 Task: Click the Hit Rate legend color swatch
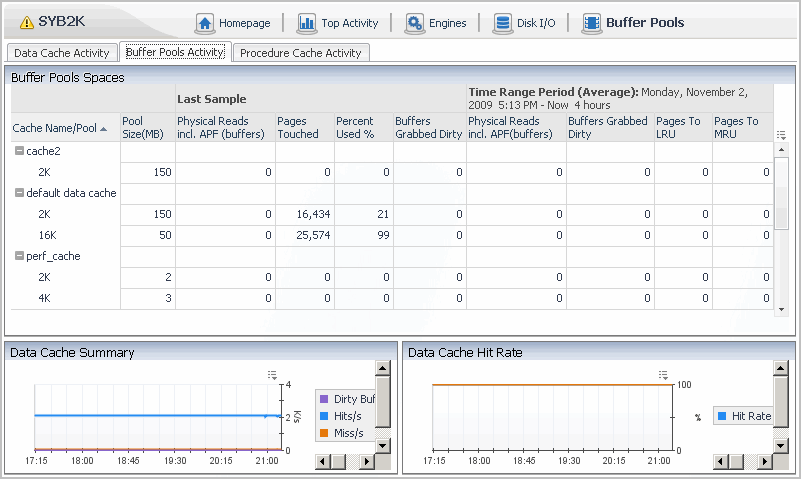(722, 415)
